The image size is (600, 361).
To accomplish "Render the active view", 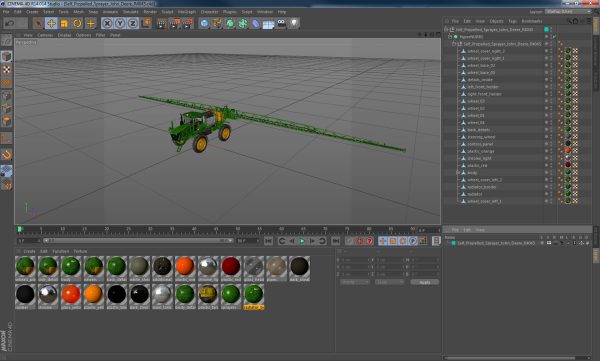I will point(162,24).
